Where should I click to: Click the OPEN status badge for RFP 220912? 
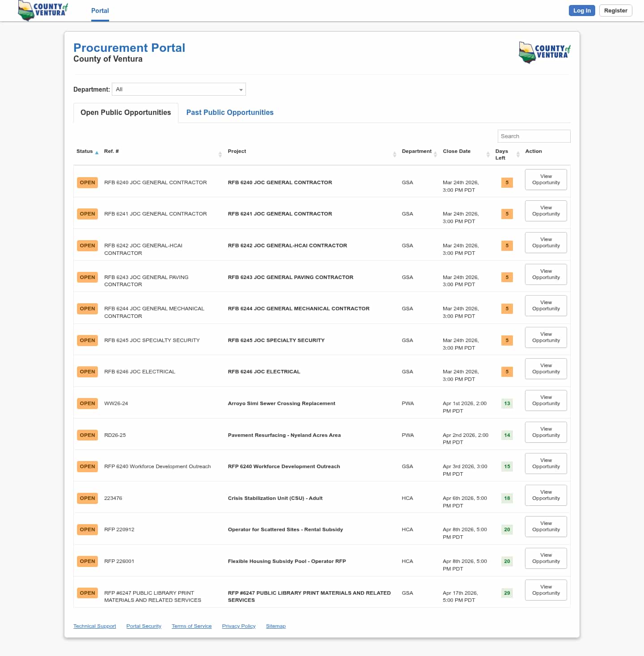click(87, 529)
